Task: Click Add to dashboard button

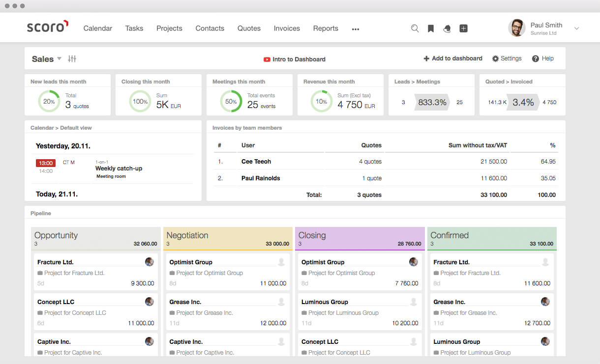Action: point(453,58)
